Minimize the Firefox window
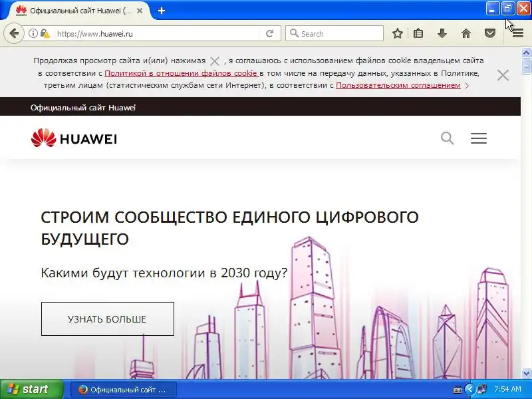532x399 pixels. (492, 9)
